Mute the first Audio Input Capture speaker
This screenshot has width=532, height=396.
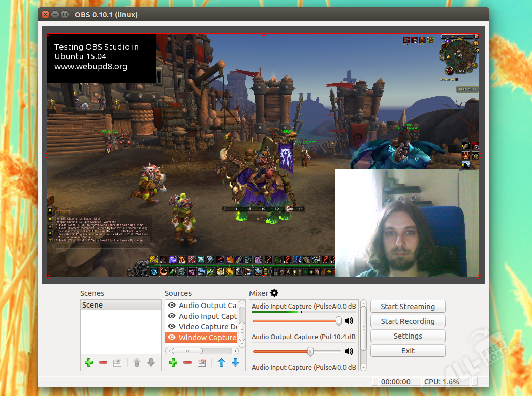click(349, 321)
